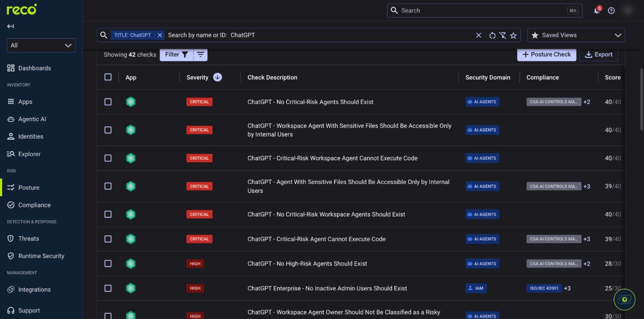Expand the Saved Views dropdown

576,35
